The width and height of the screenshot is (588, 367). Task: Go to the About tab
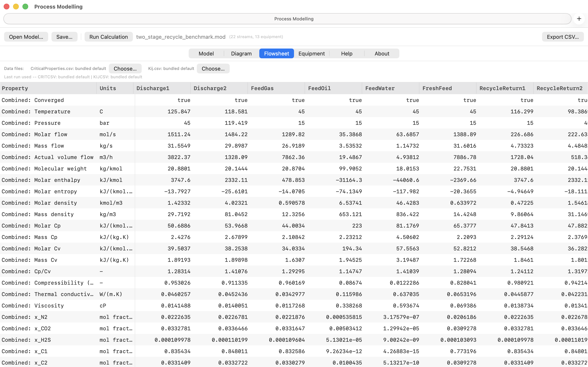point(382,53)
